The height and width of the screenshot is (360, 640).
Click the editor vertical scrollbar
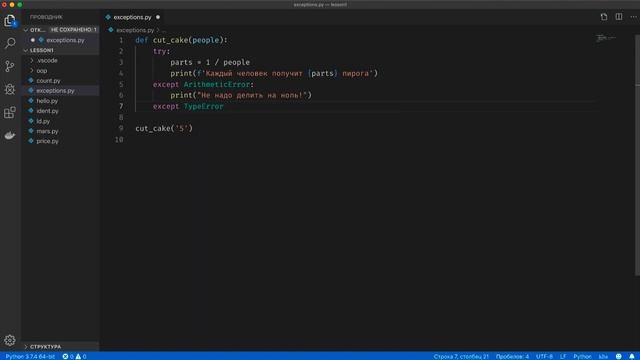[x=637, y=155]
